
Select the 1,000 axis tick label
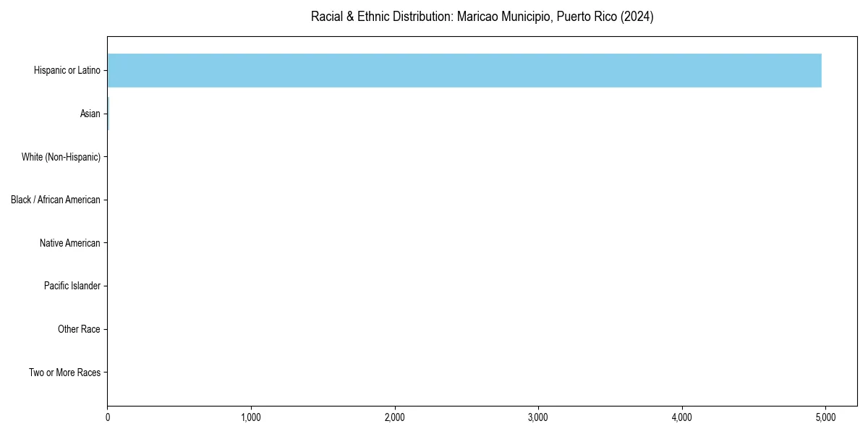[x=251, y=415]
